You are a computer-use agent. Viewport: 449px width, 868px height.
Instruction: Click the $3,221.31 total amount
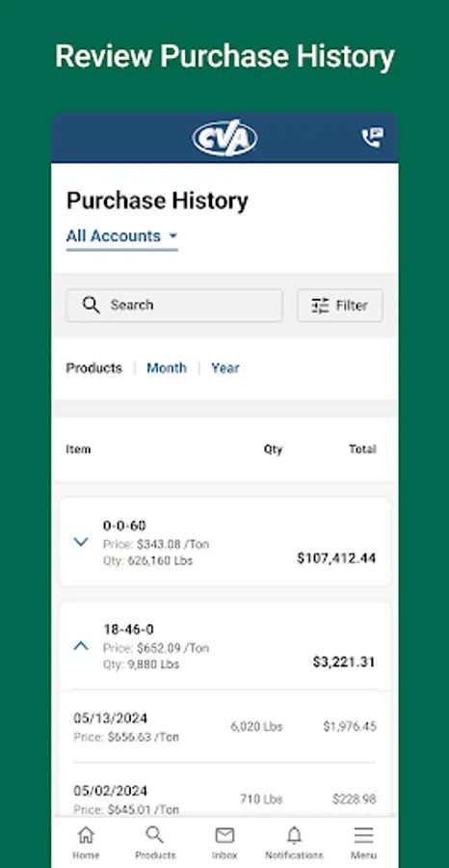[x=344, y=662]
